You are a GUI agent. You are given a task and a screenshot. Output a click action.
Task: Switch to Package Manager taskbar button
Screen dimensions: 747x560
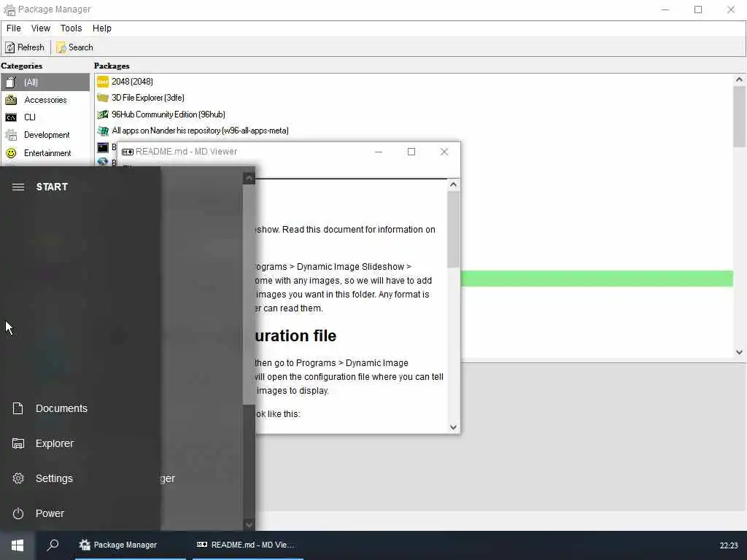(130, 545)
